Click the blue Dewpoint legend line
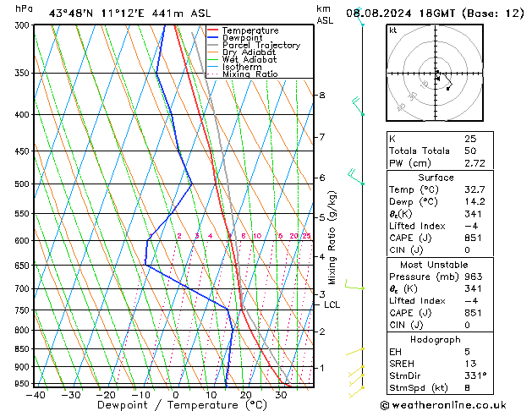 click(212, 37)
